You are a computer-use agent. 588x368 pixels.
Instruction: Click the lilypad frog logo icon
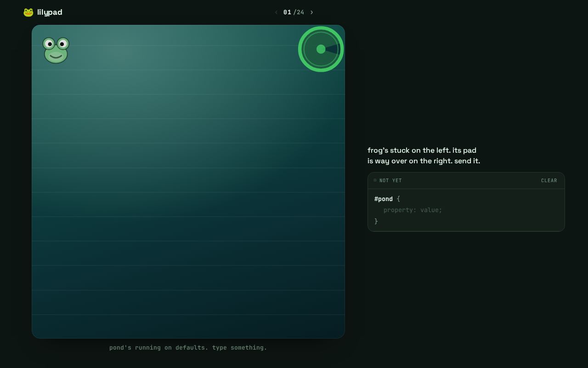click(28, 12)
